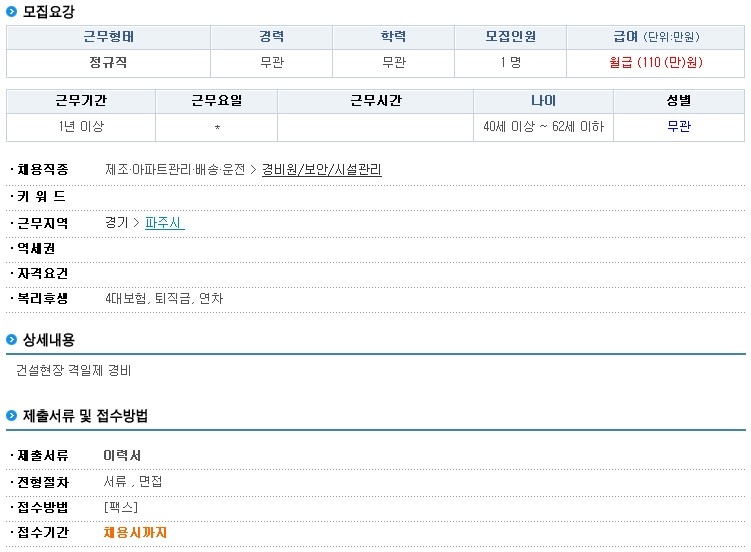Select the 모집인원 column header
The height and width of the screenshot is (552, 751).
(511, 37)
